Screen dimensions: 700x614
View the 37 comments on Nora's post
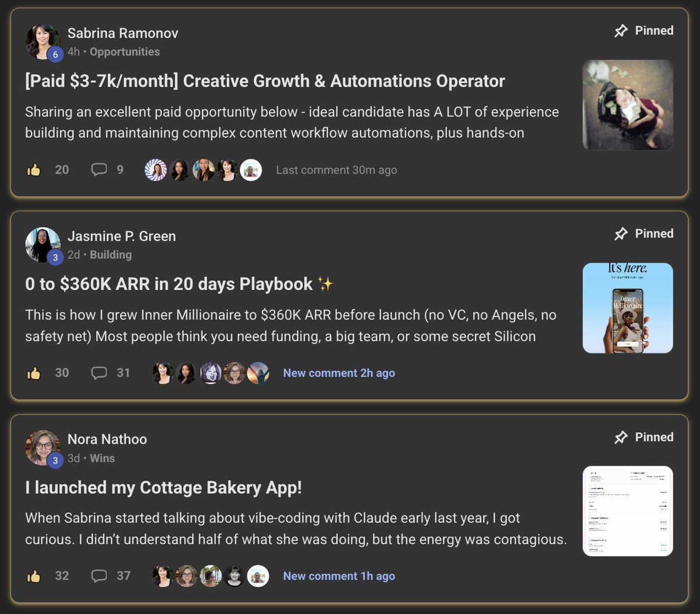100,576
